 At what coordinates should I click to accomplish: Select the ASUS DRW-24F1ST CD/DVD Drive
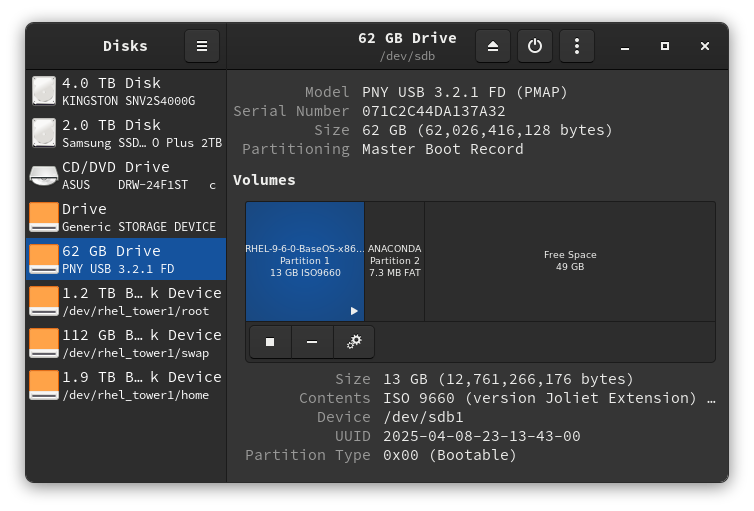126,175
